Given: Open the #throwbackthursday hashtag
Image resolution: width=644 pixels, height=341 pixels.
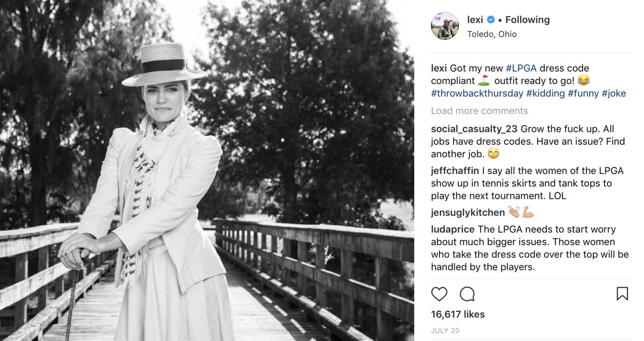Looking at the screenshot, I should click(477, 93).
